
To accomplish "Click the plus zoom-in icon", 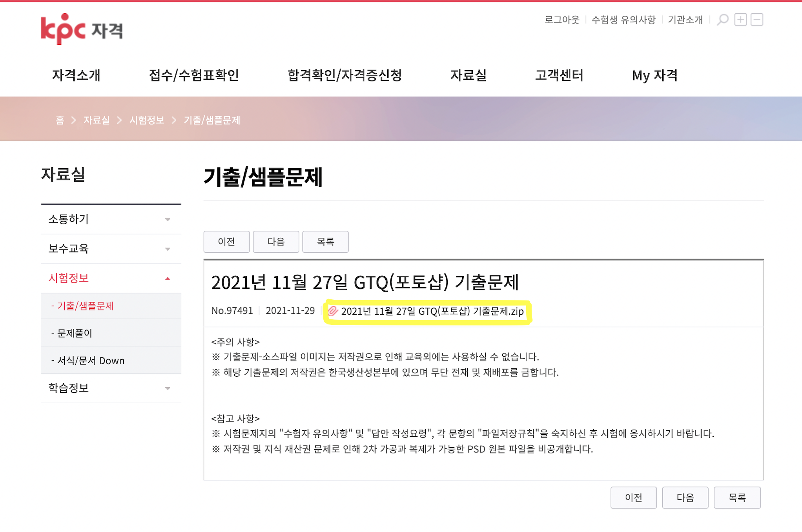I will [740, 20].
